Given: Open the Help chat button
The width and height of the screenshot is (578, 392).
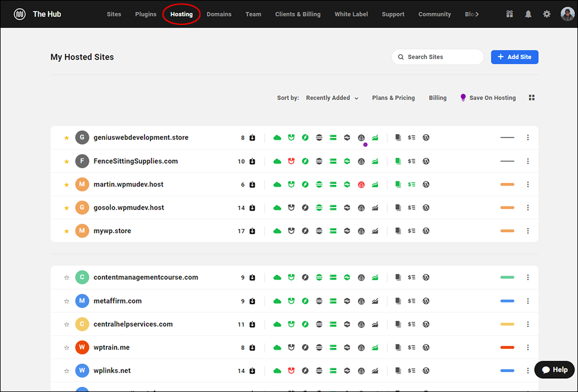Looking at the screenshot, I should pos(554,369).
